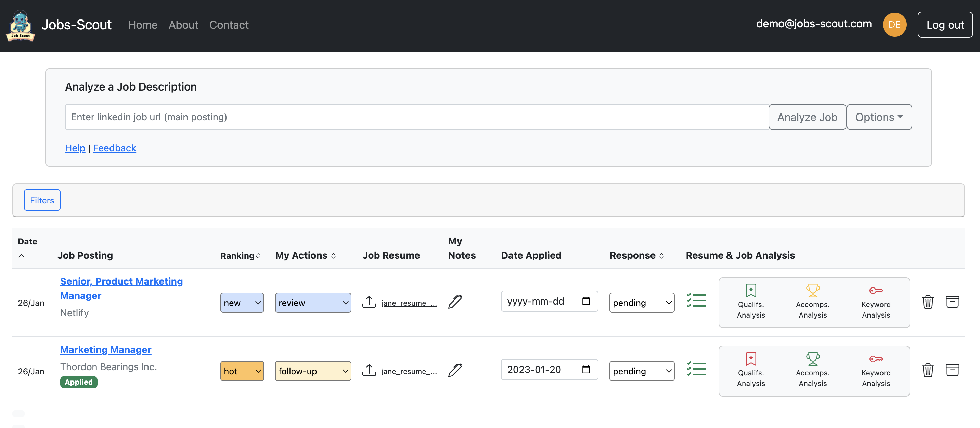Click the empty yyyy-mm-dd date field
980x428 pixels.
549,301
